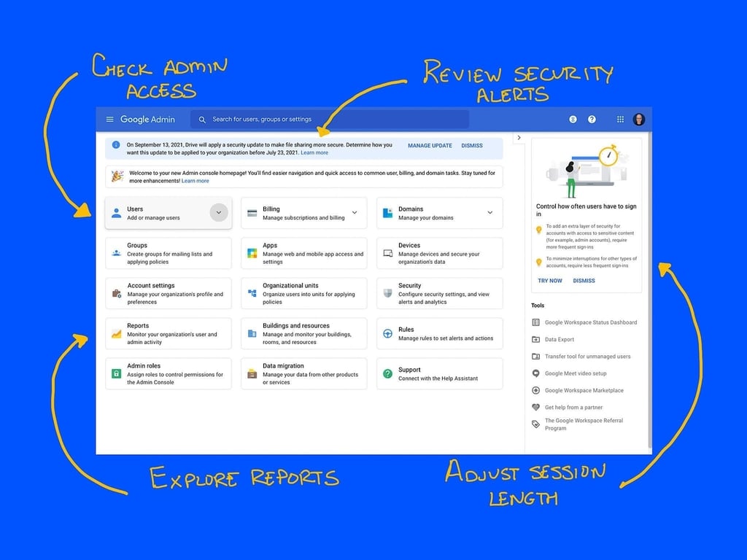Click the sign-in illustration on the side card

coord(587,171)
